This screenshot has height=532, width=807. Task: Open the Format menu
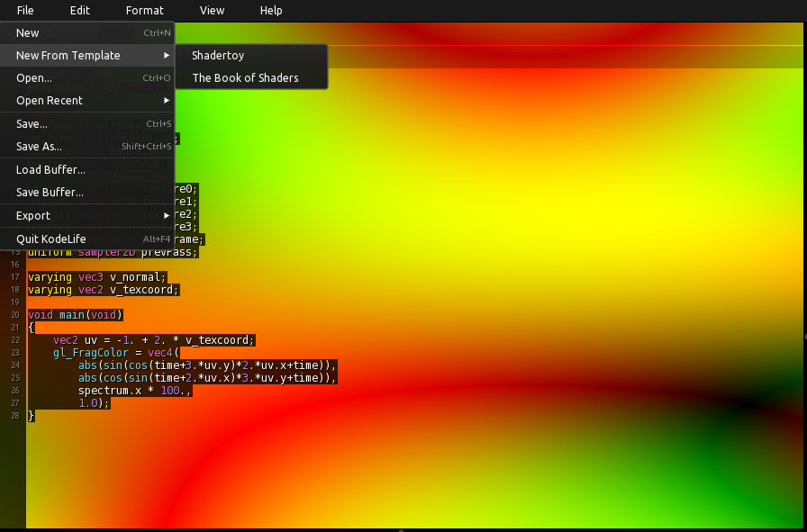145,10
